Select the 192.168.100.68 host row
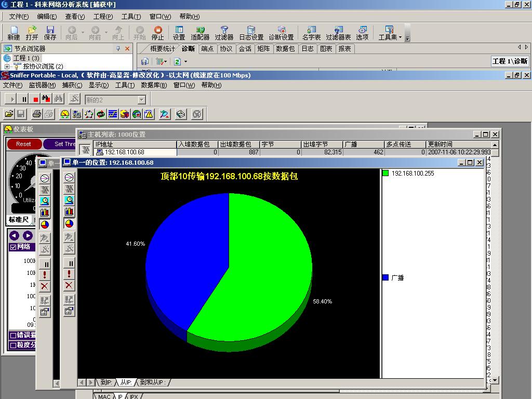Viewport: 532px width, 399px height. click(124, 152)
